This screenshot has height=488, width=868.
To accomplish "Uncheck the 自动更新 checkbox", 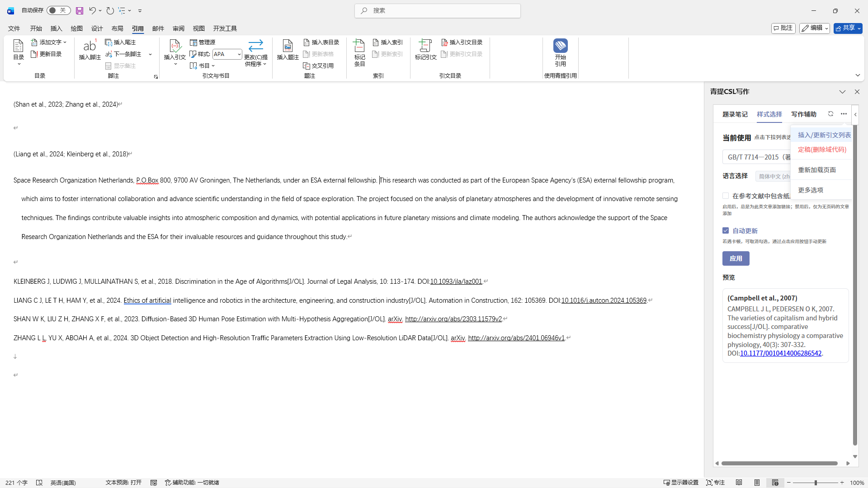I will [x=726, y=230].
